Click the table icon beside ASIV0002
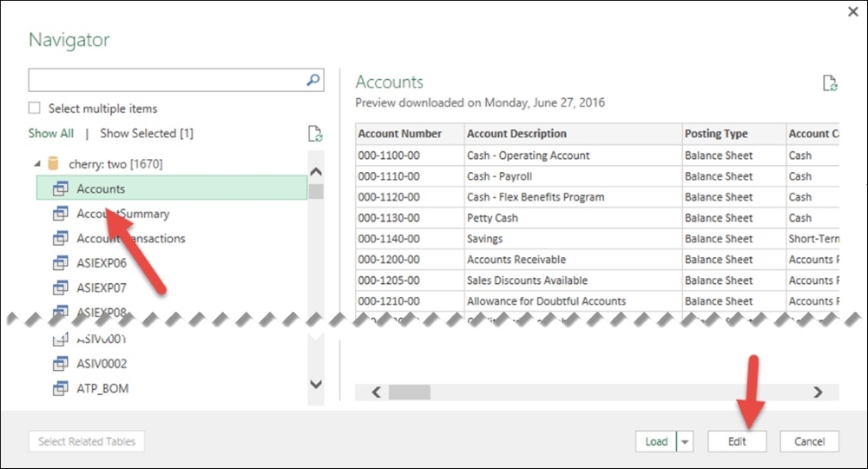 coord(61,364)
